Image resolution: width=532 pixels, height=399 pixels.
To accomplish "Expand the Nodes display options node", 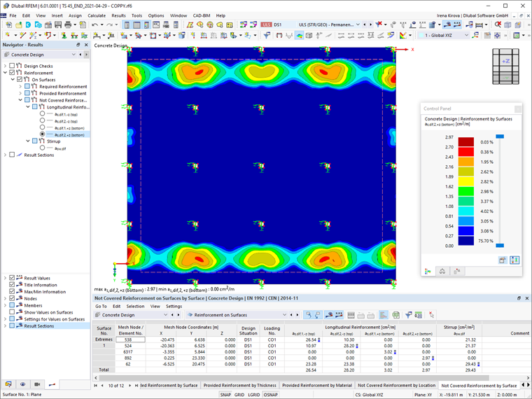I will coord(5,299).
